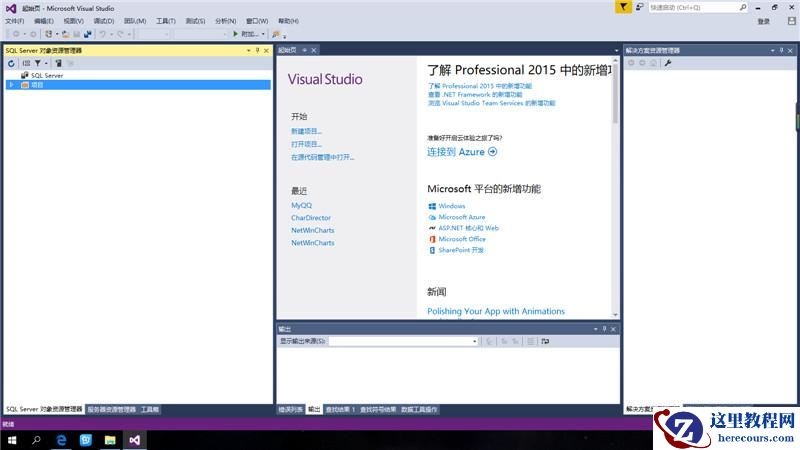Open the 视图(V) View menu

tap(73, 21)
